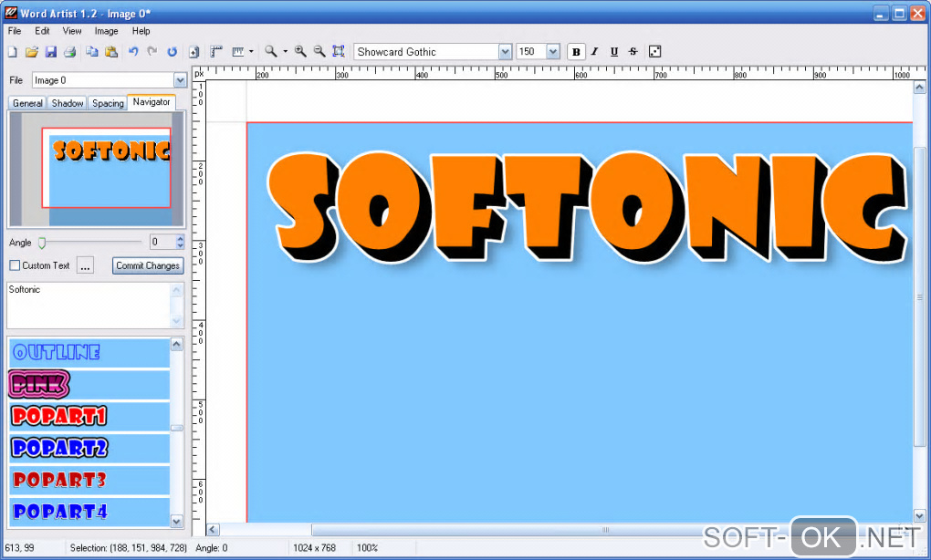This screenshot has height=560, width=931.
Task: Apply the POPART1 style preset
Action: pyautogui.click(x=89, y=417)
